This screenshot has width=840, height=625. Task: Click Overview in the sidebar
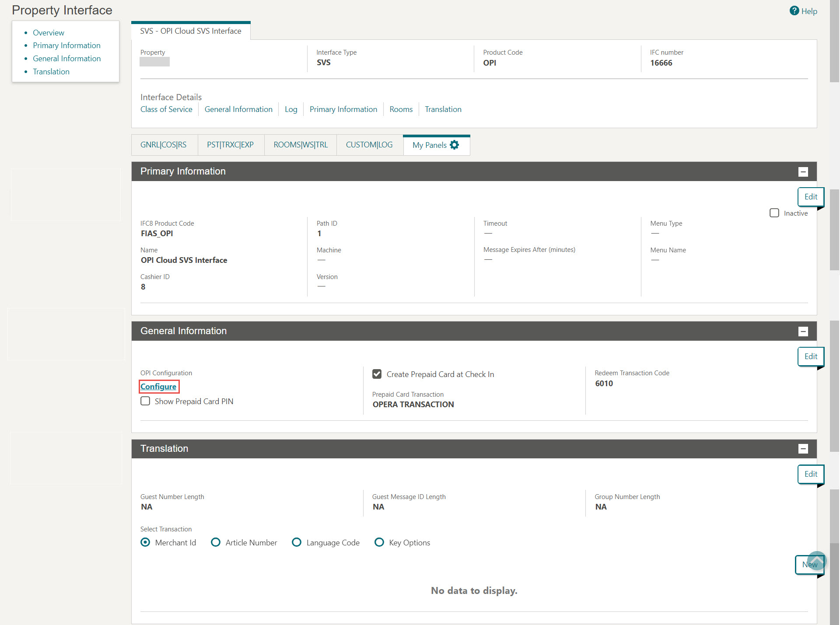48,32
